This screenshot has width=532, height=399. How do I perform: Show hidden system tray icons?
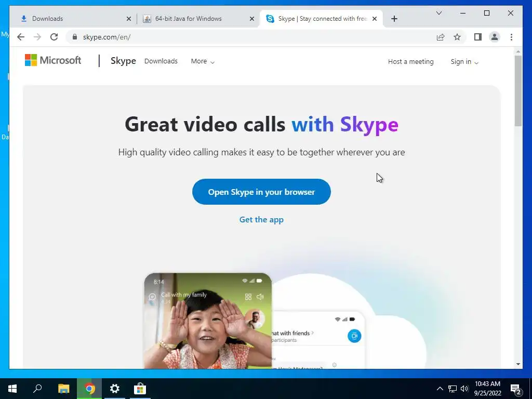pyautogui.click(x=440, y=389)
